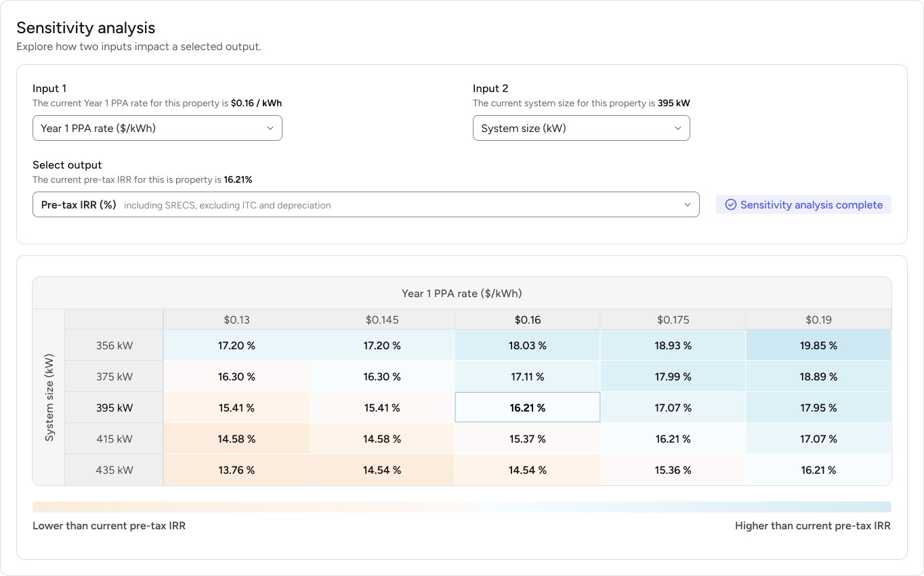This screenshot has height=576, width=924.
Task: Click the chevron icon on Input 2 dropdown
Action: (x=677, y=128)
